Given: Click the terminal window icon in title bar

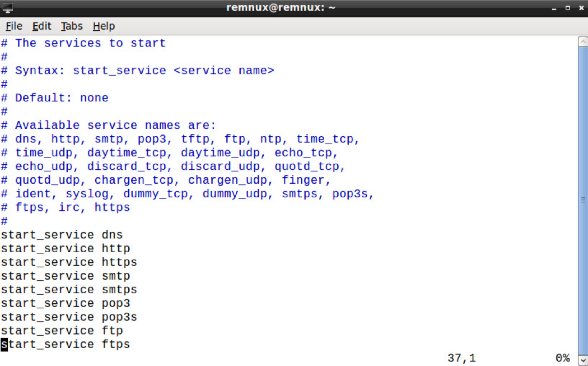Looking at the screenshot, I should tap(8, 8).
